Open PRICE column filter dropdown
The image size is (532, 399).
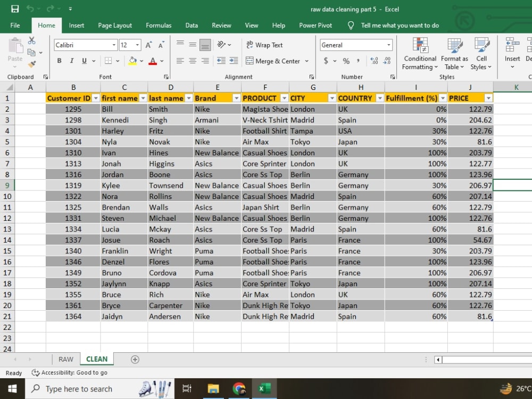pos(488,98)
